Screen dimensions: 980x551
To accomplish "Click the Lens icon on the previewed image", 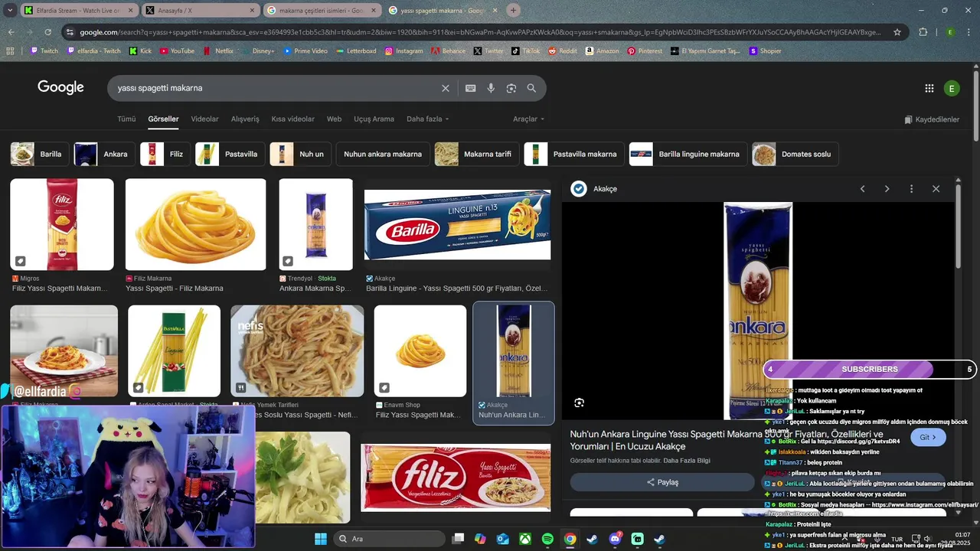I will click(580, 403).
